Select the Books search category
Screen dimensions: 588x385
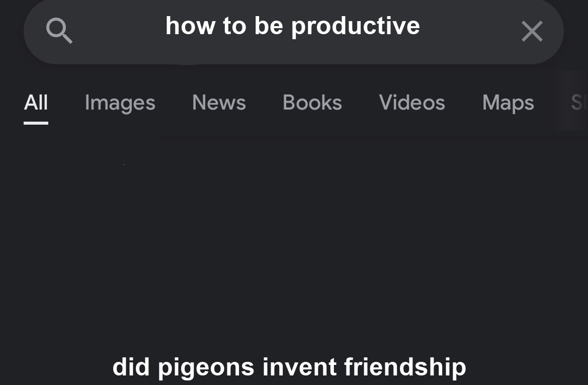pos(312,103)
